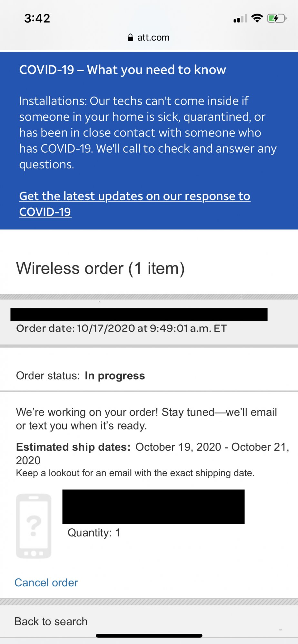
Task: Tap the att.com address bar
Action: (x=149, y=37)
